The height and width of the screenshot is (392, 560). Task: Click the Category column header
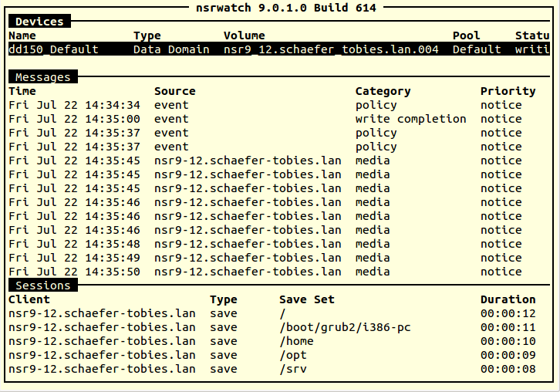pos(383,91)
